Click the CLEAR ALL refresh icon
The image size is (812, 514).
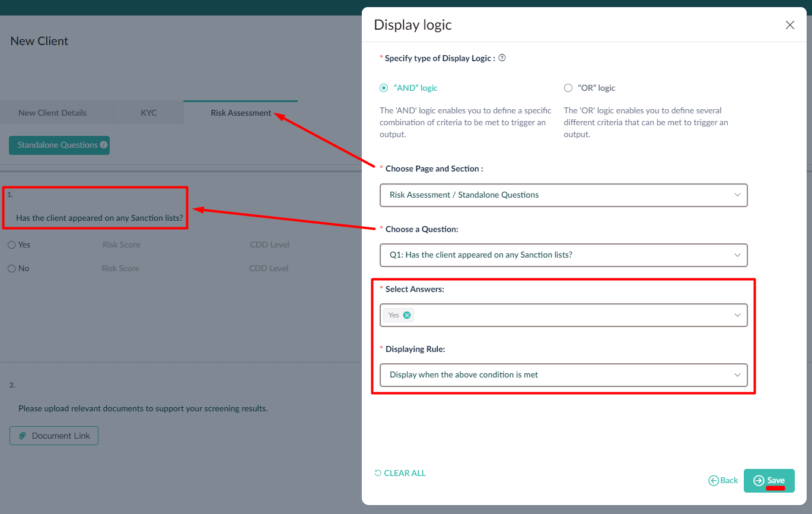coord(378,473)
